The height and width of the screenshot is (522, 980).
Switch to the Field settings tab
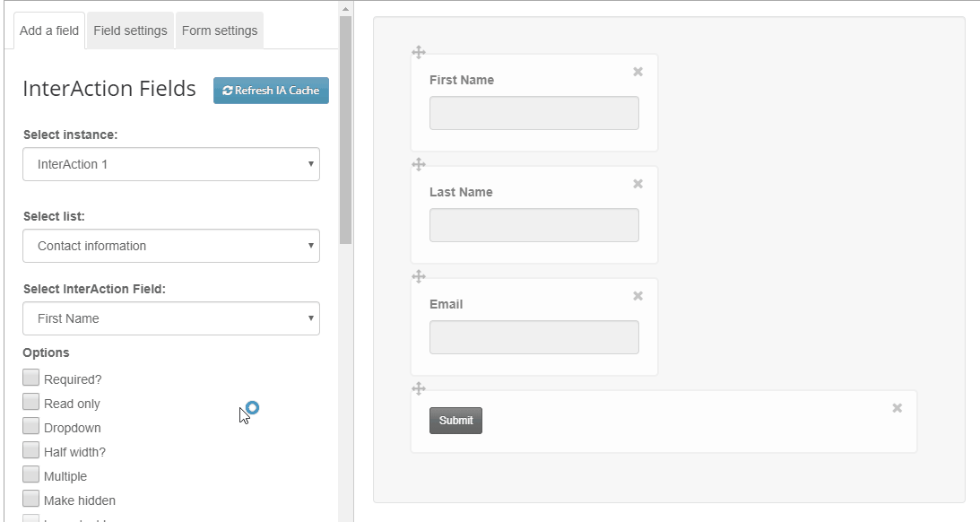point(131,30)
